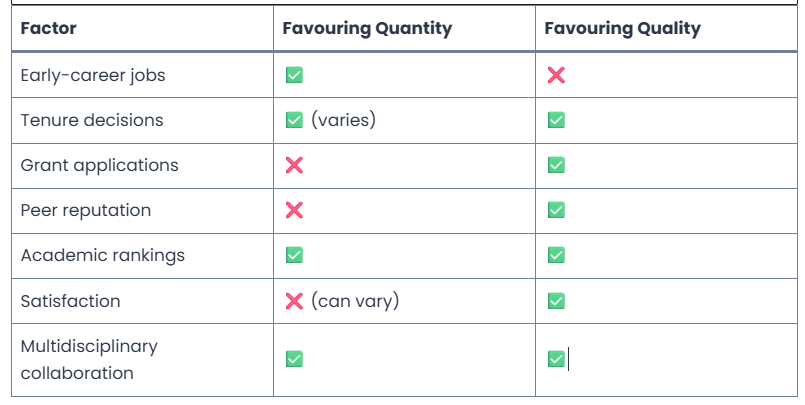Click the green check for Academic rankings quality
This screenshot has width=805, height=405.
[x=556, y=255]
